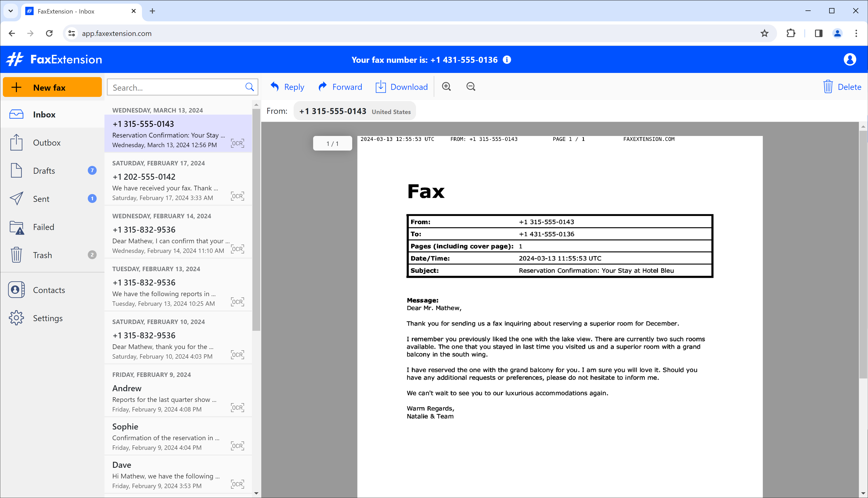Screen dimensions: 868x498
Task: Click the fax number info icon
Action: 507,60
